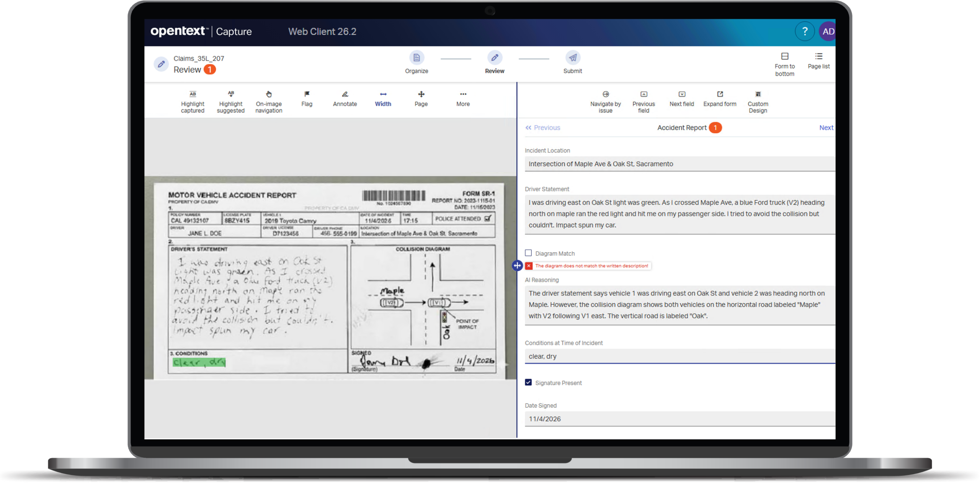This screenshot has height=490, width=980.
Task: Click the AI Reasoning text area
Action: (x=680, y=305)
